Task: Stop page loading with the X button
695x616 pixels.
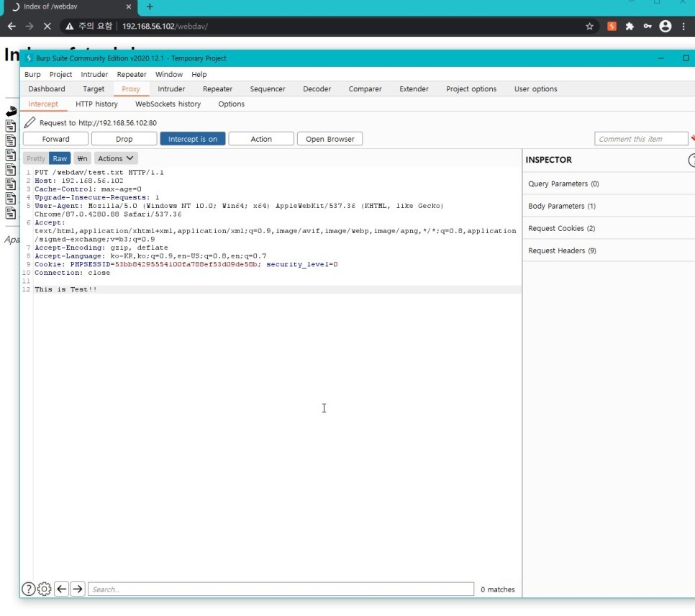Action: pos(47,27)
